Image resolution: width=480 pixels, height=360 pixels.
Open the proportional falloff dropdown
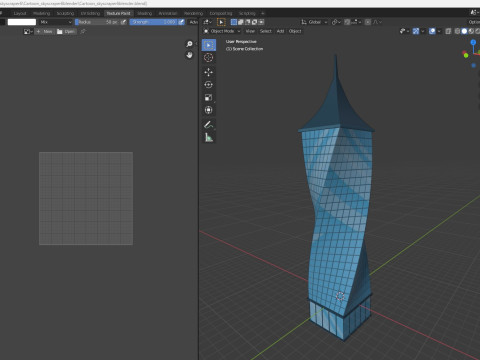377,22
